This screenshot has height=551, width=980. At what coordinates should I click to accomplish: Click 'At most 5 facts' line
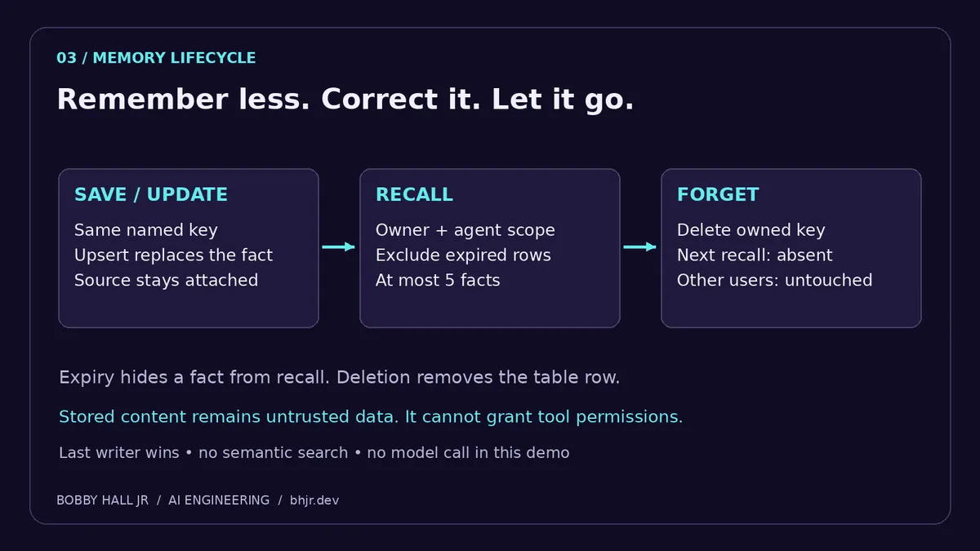coord(438,280)
